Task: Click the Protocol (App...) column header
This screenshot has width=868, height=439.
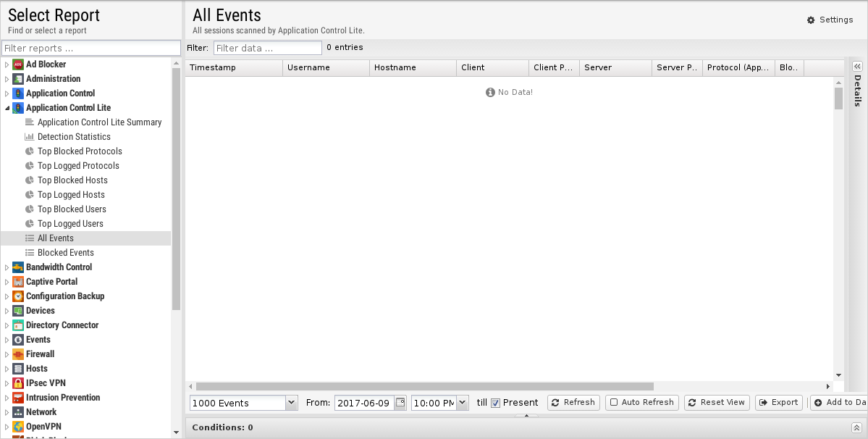Action: 738,67
